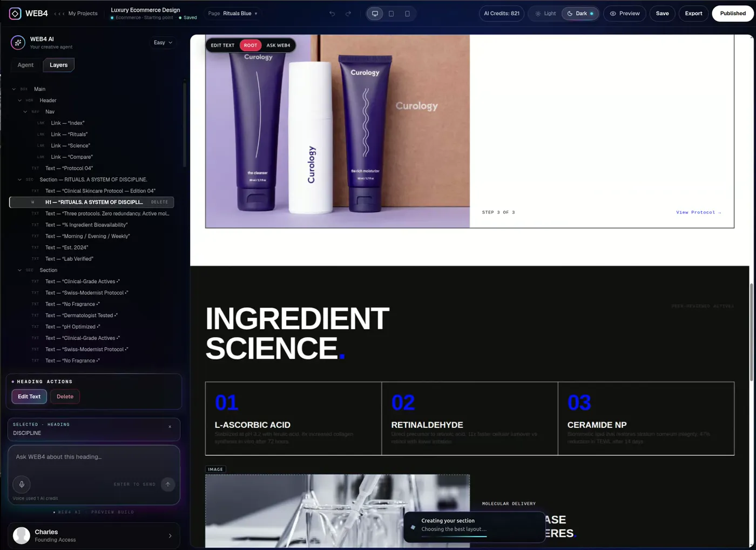The height and width of the screenshot is (550, 756).
Task: Click the AI Credits: 821 indicator
Action: 502,14
